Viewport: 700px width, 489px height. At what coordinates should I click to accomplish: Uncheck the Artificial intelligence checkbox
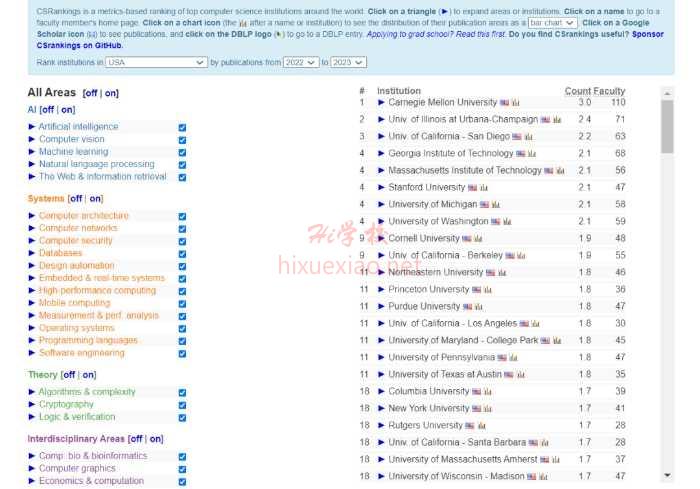182,127
